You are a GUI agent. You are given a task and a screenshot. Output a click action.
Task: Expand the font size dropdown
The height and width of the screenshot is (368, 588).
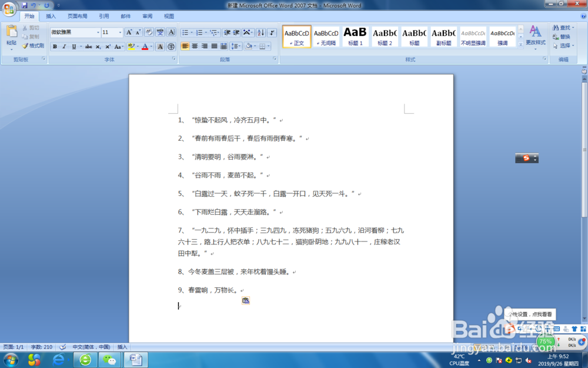(x=120, y=32)
